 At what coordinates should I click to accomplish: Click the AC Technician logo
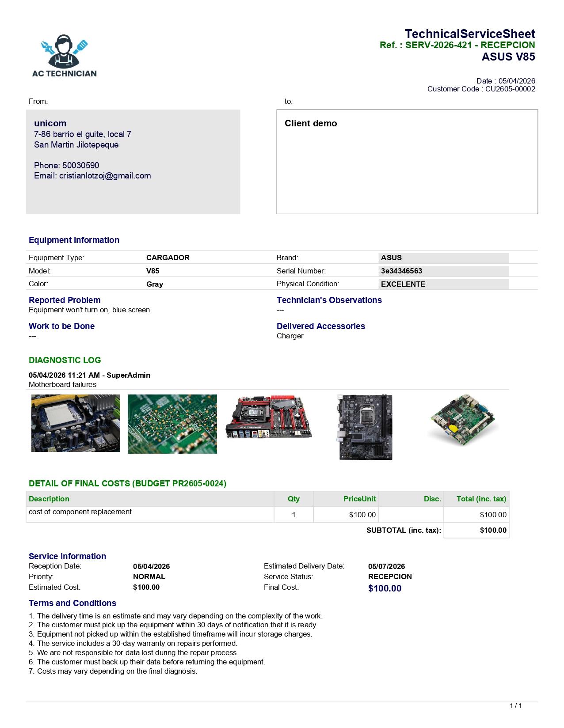[x=65, y=56]
